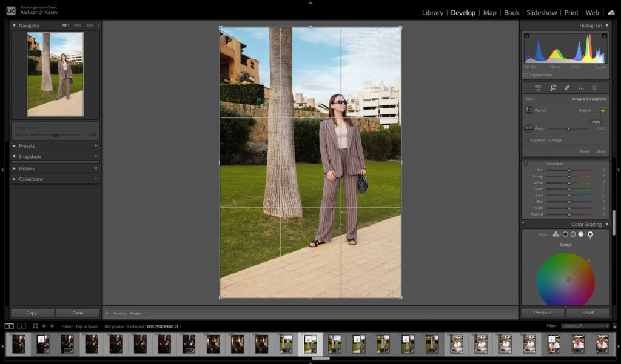
Task: Click the Reset button in Crop panel
Action: (x=584, y=151)
